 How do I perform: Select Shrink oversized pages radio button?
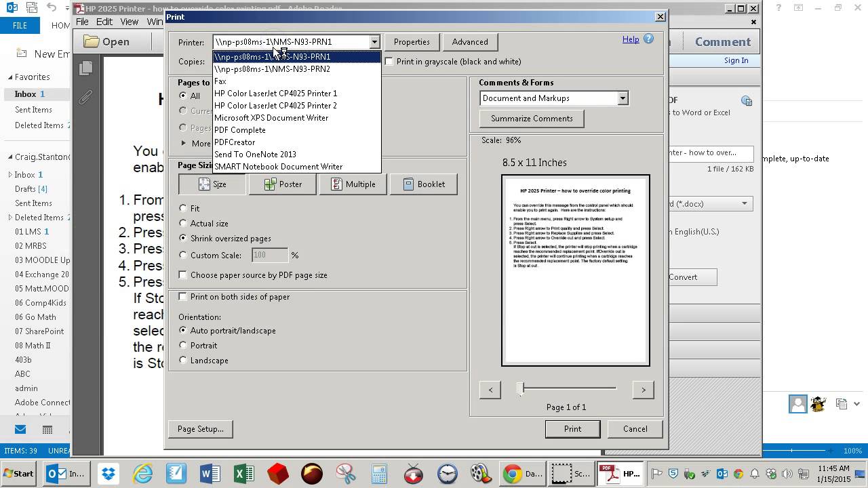tap(183, 238)
